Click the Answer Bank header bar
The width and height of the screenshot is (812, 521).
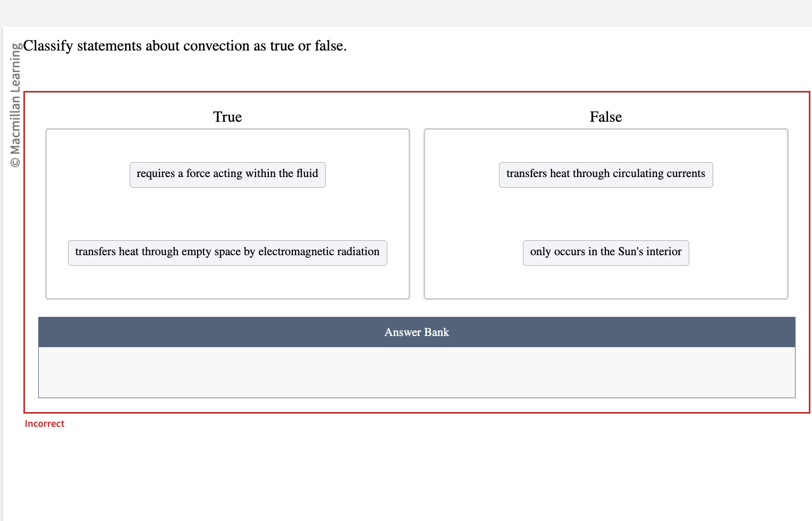click(x=417, y=332)
